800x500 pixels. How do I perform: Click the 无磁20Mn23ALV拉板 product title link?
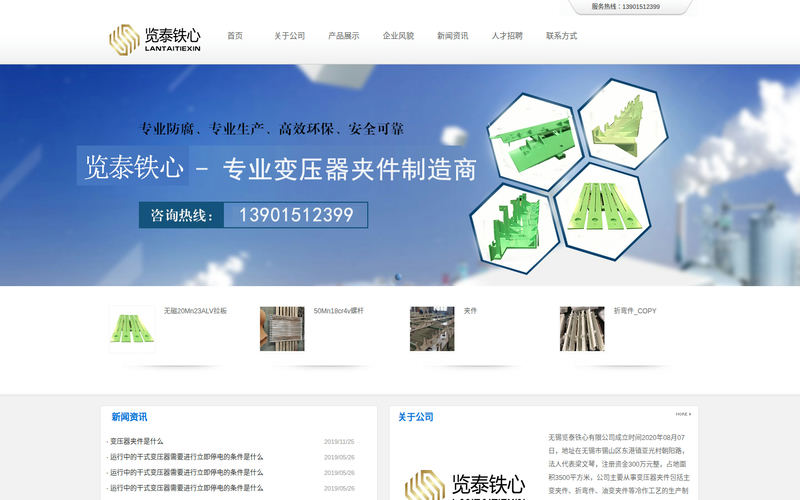tap(195, 311)
